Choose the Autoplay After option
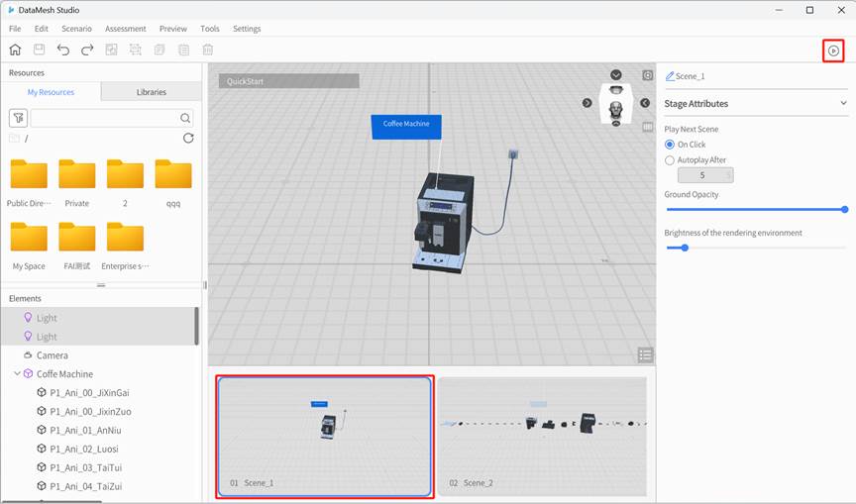This screenshot has width=856, height=504. click(670, 159)
